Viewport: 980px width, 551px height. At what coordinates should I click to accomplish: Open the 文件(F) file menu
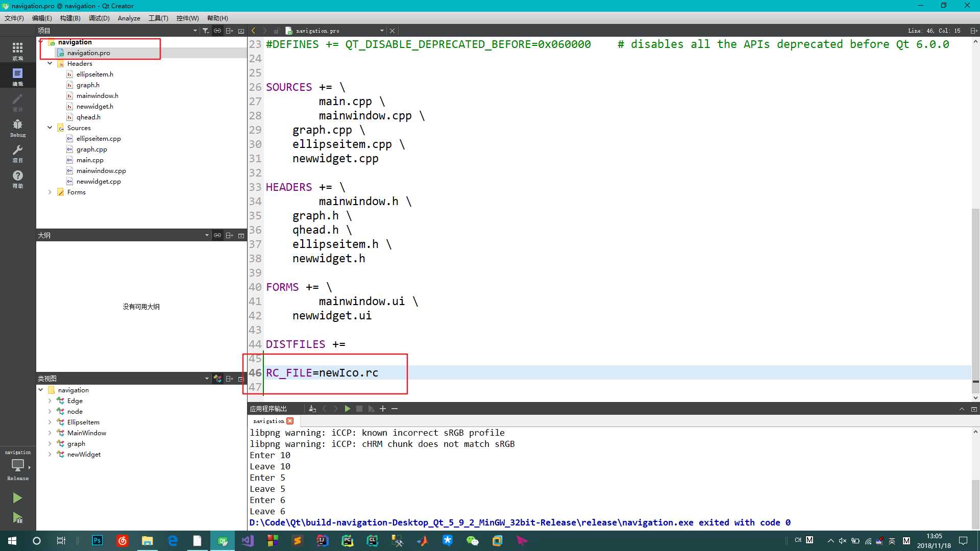click(13, 18)
